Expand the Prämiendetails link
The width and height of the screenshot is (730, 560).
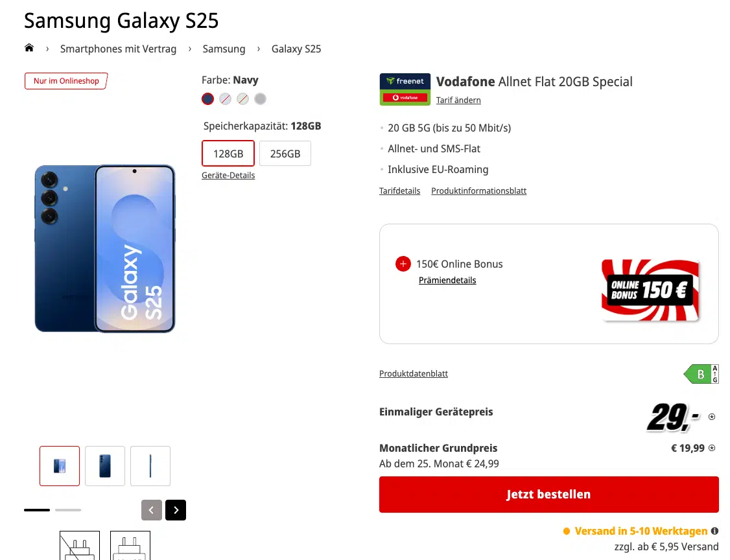447,281
